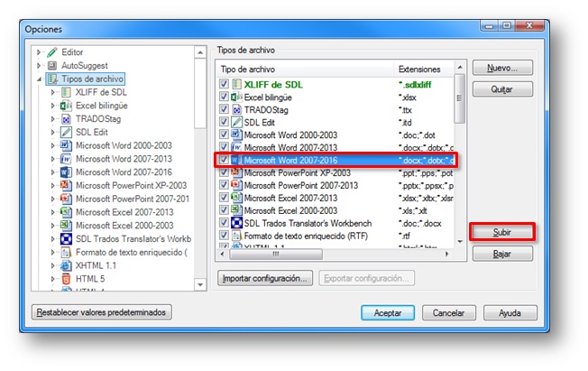Collapse the Tipos de archivo node

(x=39, y=79)
